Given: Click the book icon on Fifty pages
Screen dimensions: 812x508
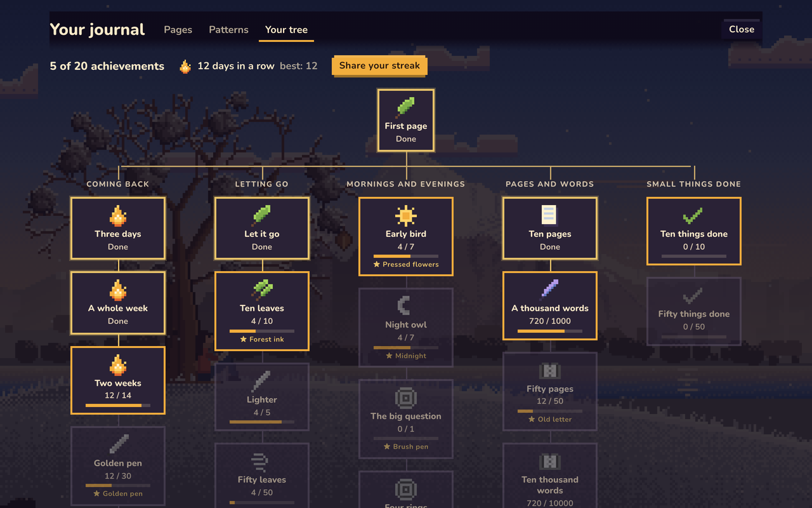Looking at the screenshot, I should click(550, 370).
